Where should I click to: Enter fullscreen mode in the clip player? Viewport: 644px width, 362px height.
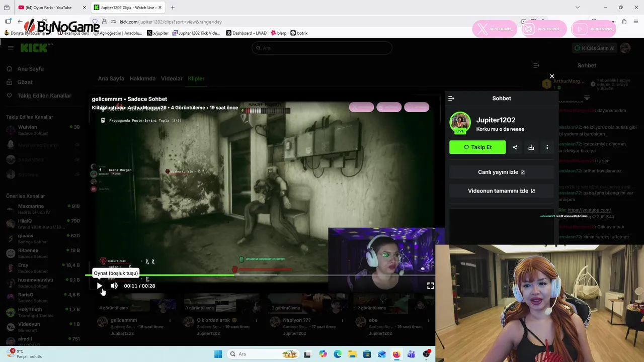431,286
